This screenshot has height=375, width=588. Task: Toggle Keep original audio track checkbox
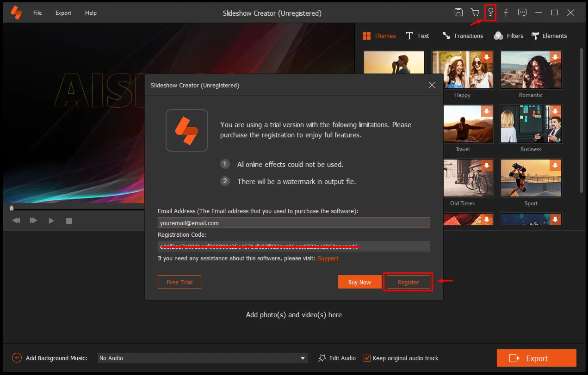tap(367, 358)
